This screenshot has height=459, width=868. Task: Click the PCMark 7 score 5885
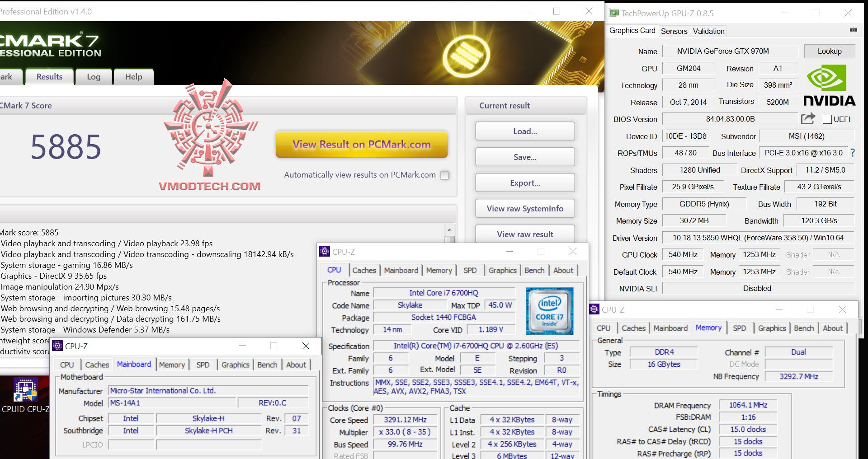[66, 147]
